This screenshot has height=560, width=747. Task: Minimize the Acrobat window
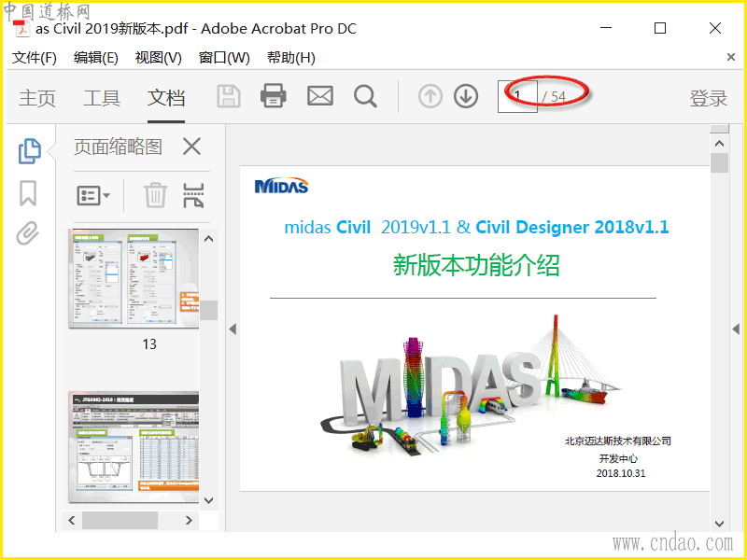click(606, 28)
